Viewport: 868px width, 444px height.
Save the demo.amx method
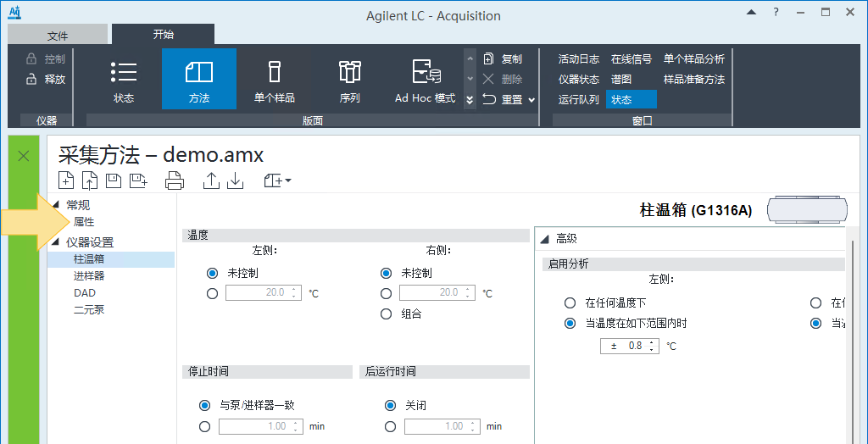tap(114, 180)
